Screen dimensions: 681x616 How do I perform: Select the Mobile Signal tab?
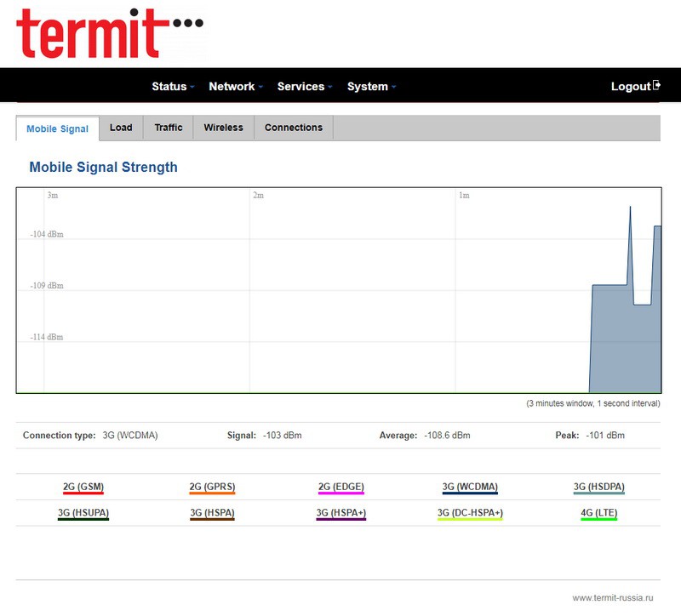(x=57, y=129)
